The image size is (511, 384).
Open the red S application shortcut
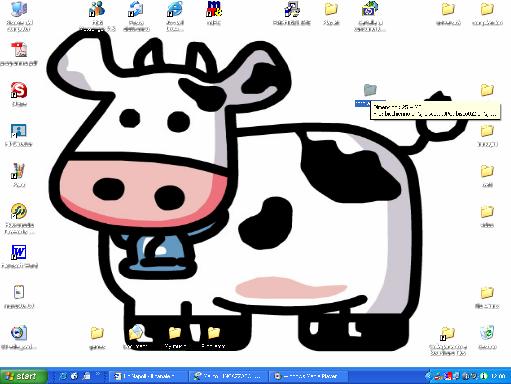coord(19,90)
